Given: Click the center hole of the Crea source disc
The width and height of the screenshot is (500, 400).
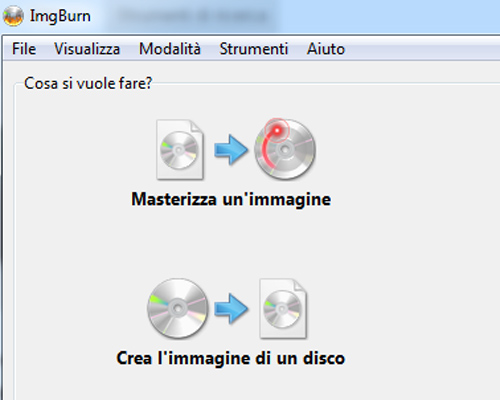Looking at the screenshot, I should pyautogui.click(x=178, y=309).
